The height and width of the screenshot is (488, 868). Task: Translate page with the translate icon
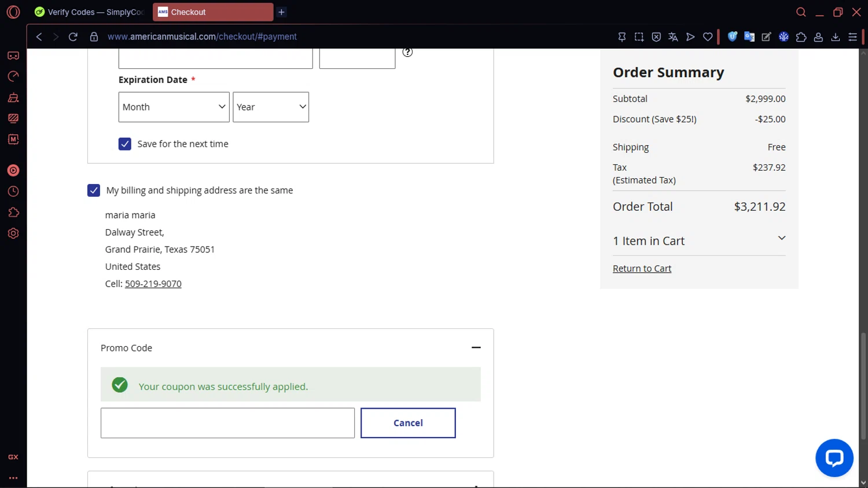pos(673,36)
